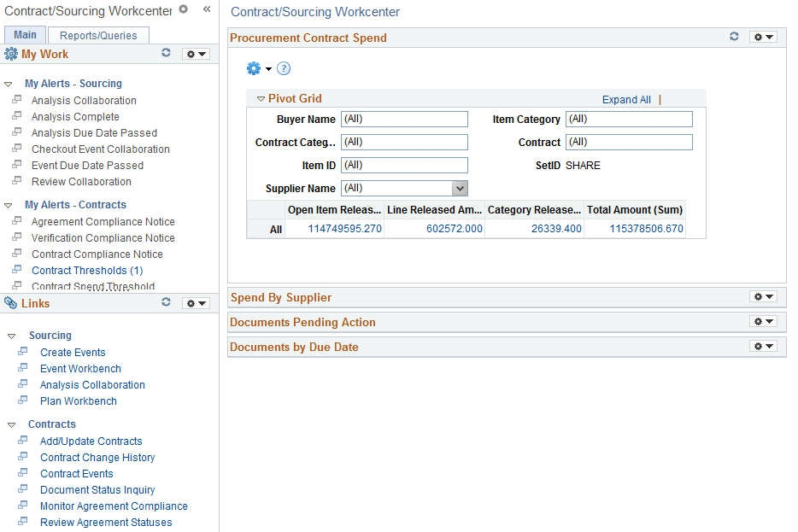
Task: Open the Review Agreement Statuses link
Action: click(x=106, y=523)
